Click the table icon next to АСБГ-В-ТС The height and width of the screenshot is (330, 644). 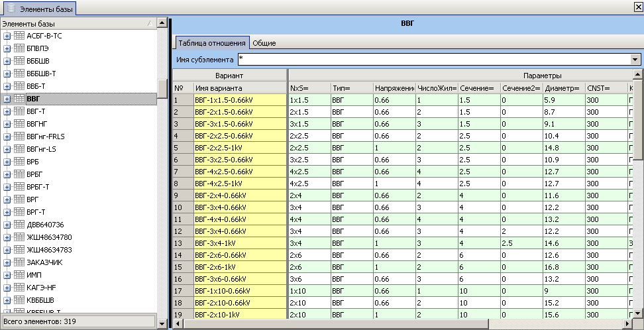coord(19,36)
